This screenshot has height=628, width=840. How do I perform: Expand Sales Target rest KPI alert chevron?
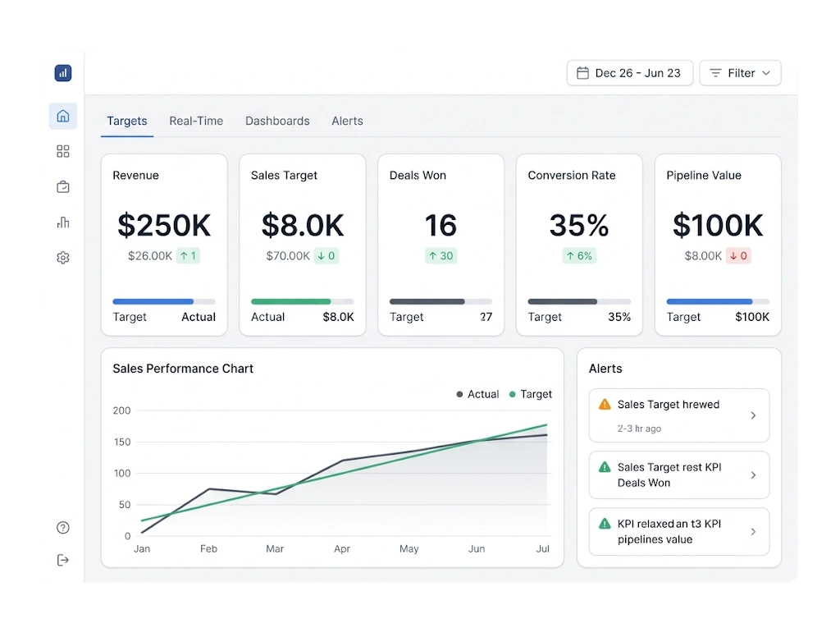tap(753, 475)
